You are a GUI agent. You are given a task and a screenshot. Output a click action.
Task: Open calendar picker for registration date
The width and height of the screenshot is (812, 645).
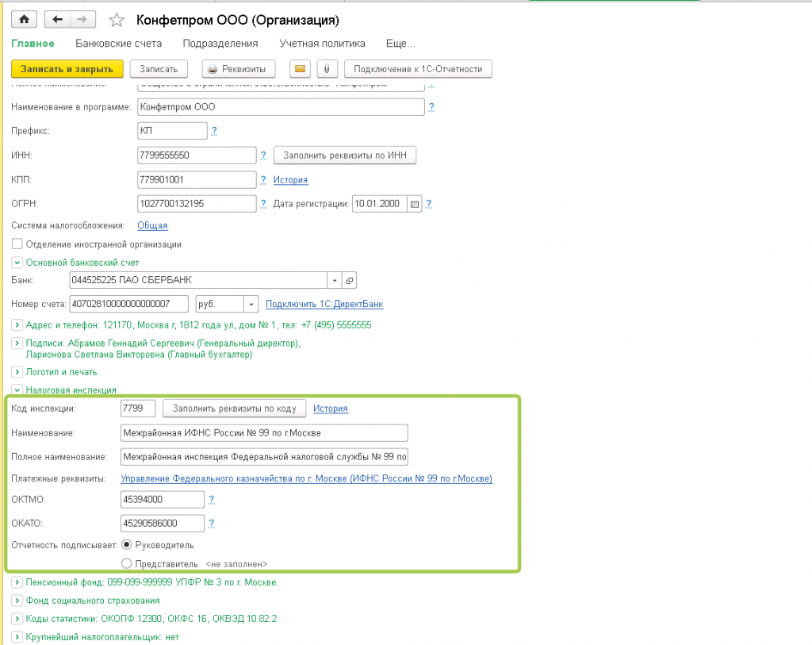click(x=414, y=204)
